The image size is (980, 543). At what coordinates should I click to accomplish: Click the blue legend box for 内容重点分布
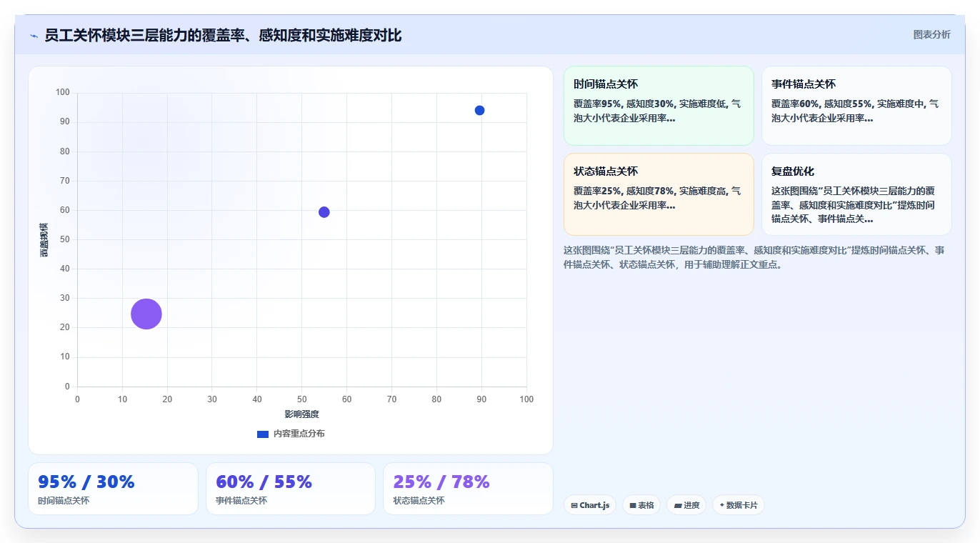pyautogui.click(x=263, y=434)
